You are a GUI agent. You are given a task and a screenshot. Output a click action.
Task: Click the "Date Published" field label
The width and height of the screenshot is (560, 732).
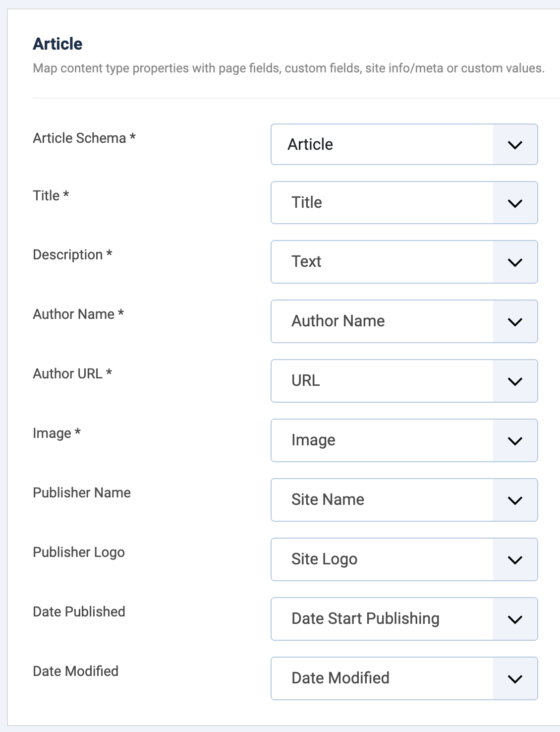pos(79,611)
